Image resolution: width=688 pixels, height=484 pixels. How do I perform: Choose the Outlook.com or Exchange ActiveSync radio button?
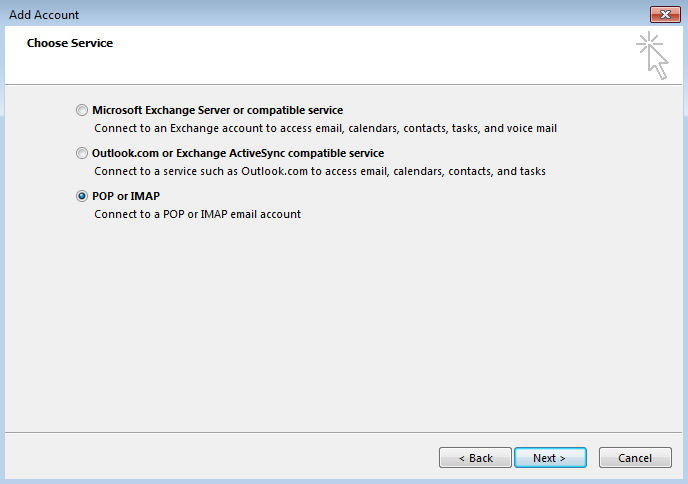[82, 153]
